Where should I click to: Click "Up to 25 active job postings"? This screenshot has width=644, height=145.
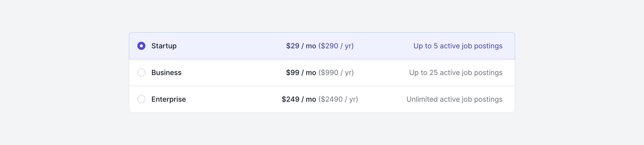pyautogui.click(x=456, y=72)
